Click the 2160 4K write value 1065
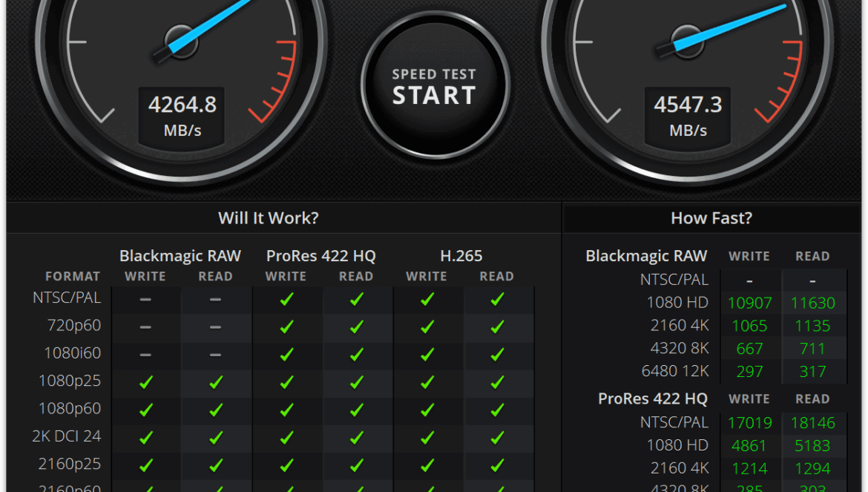Screen dimensions: 868x492 tap(749, 326)
